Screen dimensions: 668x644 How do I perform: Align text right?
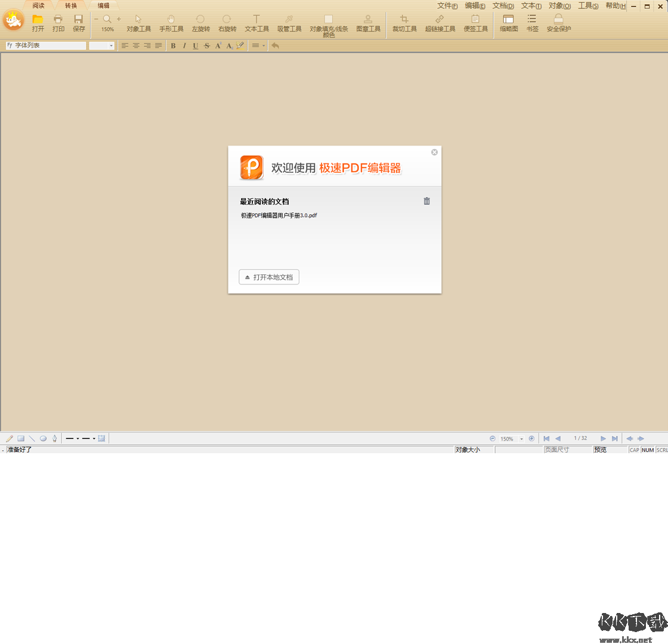tap(147, 45)
